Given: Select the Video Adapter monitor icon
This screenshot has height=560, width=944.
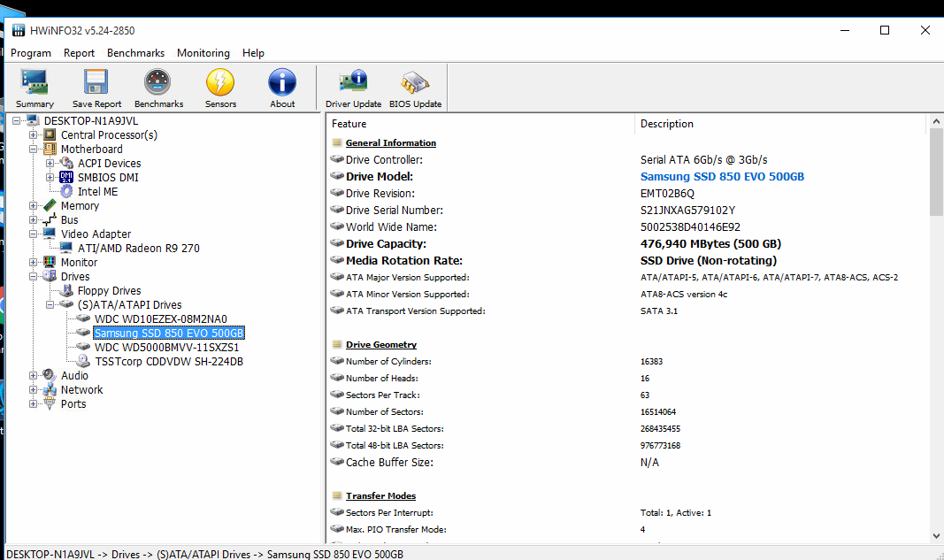Looking at the screenshot, I should click(50, 234).
